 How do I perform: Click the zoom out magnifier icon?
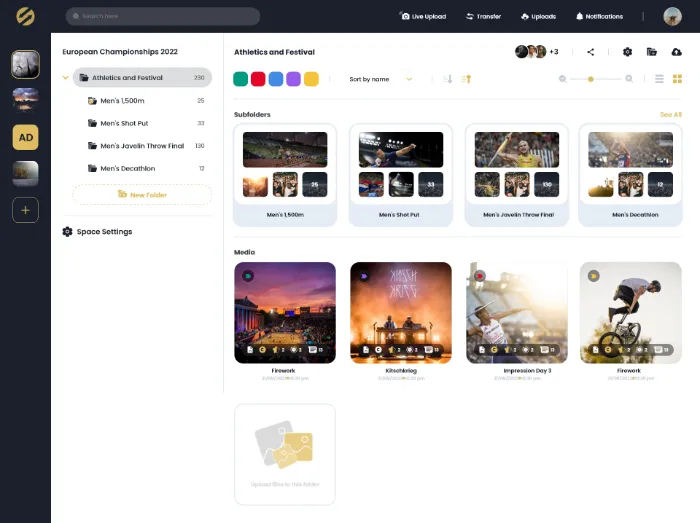(x=563, y=79)
